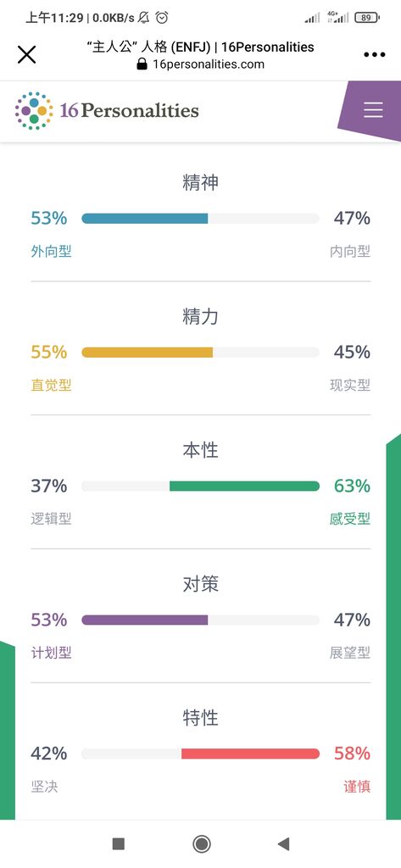The height and width of the screenshot is (868, 401).
Task: Tap the Android home circle button
Action: click(x=201, y=843)
